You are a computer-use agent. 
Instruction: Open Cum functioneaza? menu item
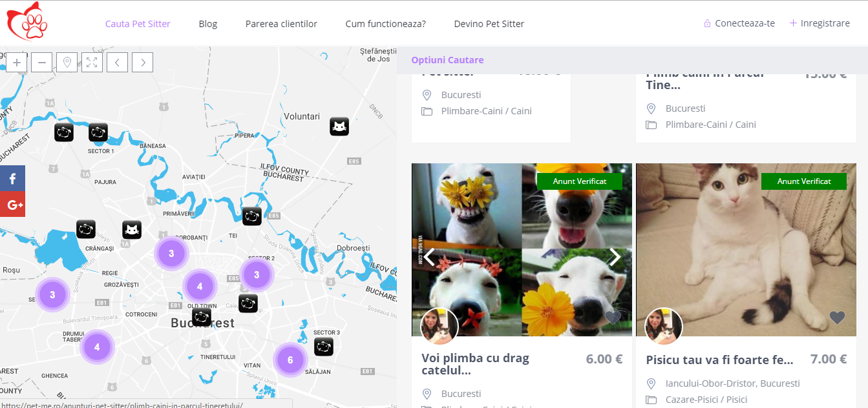[x=386, y=24]
